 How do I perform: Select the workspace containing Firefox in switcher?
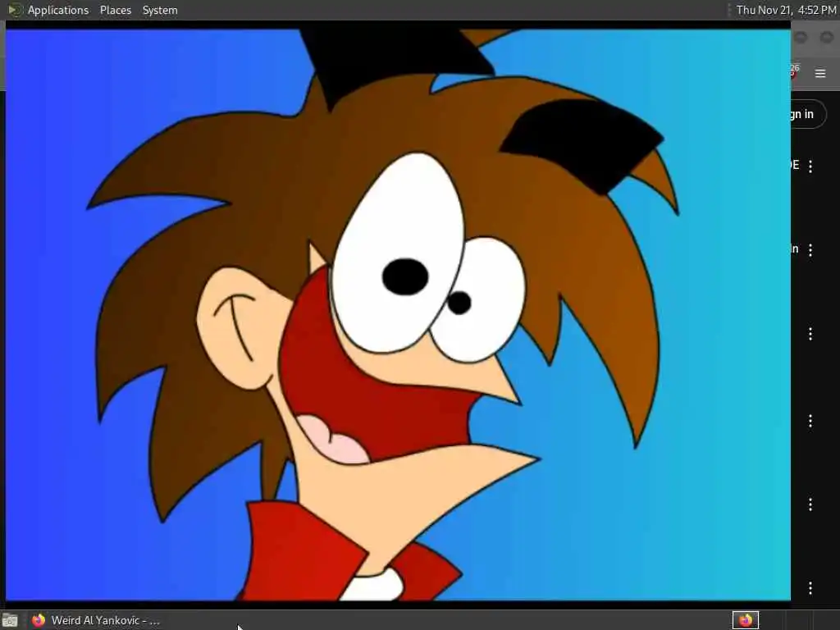pyautogui.click(x=745, y=620)
